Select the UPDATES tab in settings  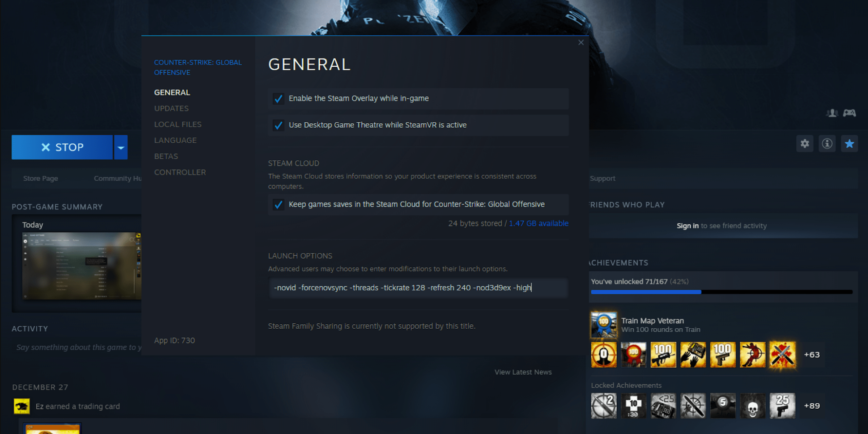point(171,108)
